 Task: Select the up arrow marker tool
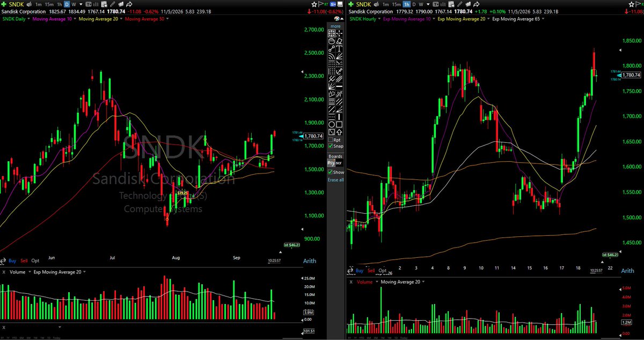339,132
